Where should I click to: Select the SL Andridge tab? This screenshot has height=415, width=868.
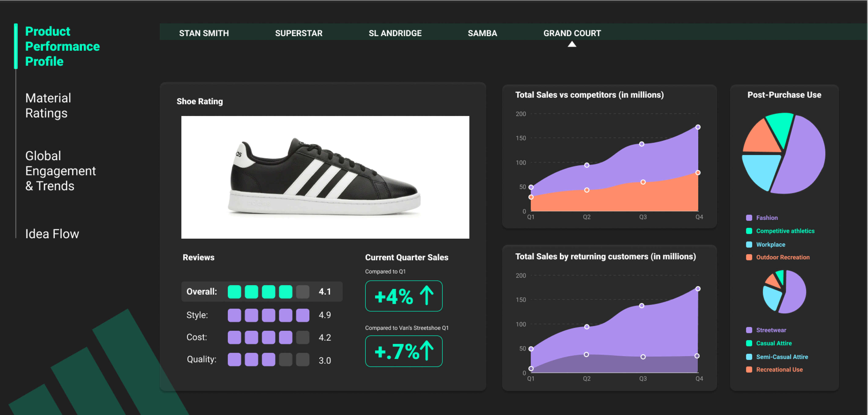coord(395,33)
